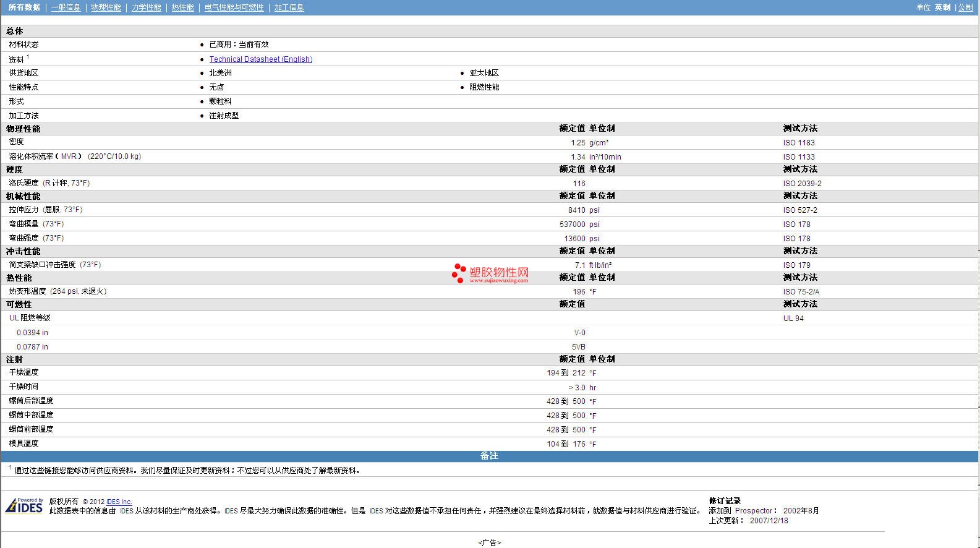Viewport: 980px width, 548px height.
Task: Click ISO 75-2/A test method
Action: coord(801,292)
